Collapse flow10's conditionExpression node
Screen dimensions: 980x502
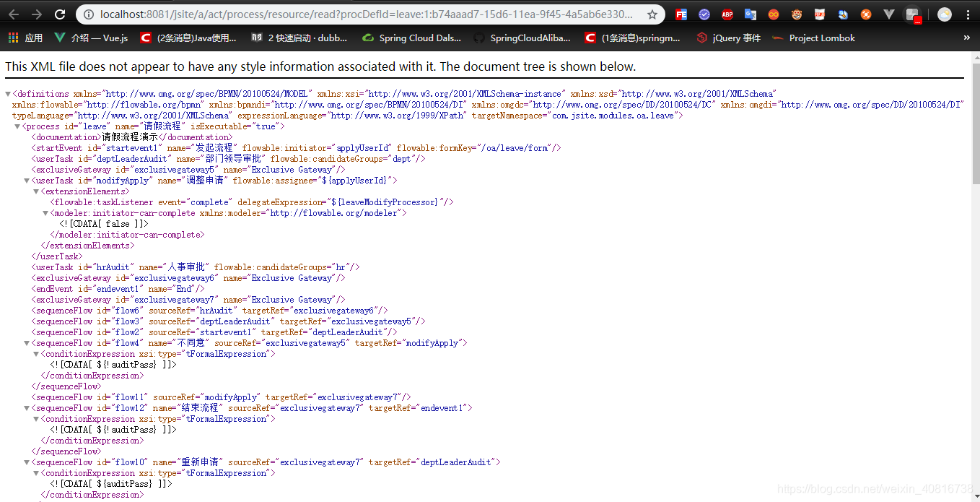pos(36,473)
